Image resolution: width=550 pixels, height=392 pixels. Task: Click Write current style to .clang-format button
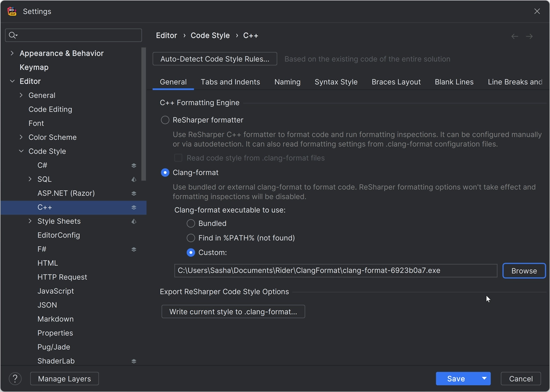tap(233, 312)
